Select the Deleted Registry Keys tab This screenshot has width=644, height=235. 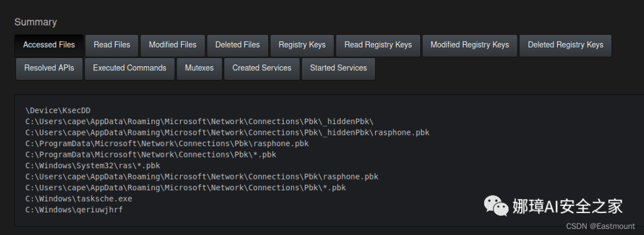[x=565, y=45]
